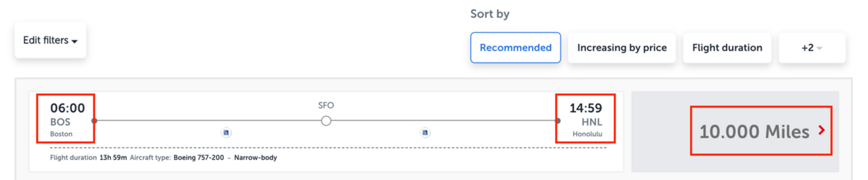Click the 13h 59m flight duration text
Image resolution: width=868 pixels, height=180 pixels.
(x=113, y=157)
